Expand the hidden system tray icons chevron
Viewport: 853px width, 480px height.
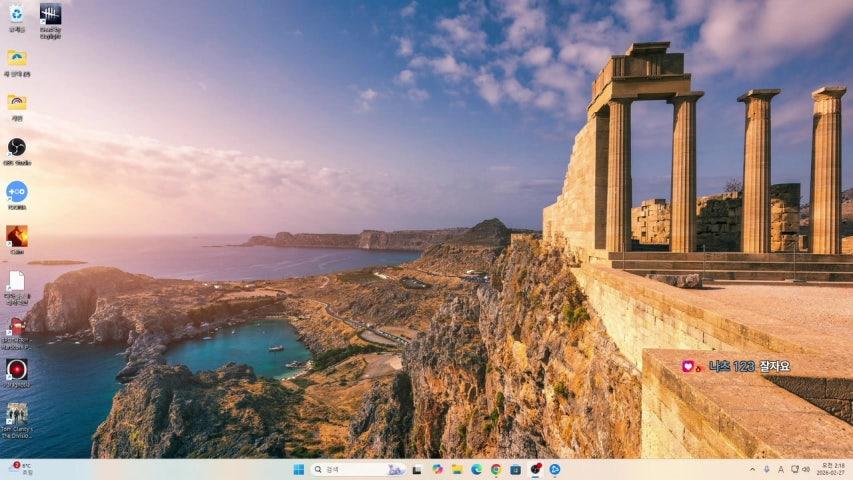(752, 469)
